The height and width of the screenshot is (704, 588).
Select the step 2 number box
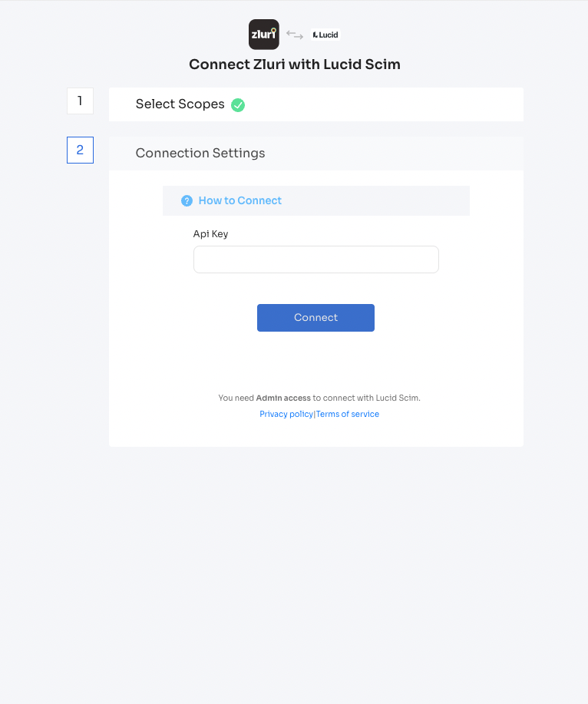(81, 150)
